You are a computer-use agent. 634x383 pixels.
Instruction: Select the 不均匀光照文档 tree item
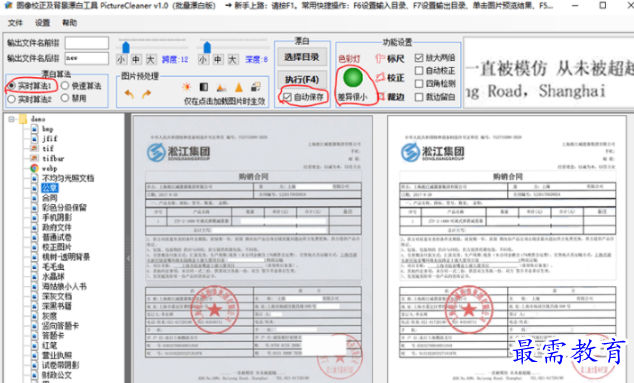coord(68,178)
